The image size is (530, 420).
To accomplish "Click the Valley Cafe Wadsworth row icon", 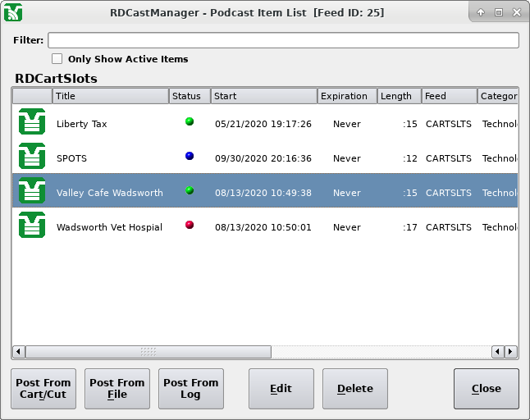I will pos(32,191).
